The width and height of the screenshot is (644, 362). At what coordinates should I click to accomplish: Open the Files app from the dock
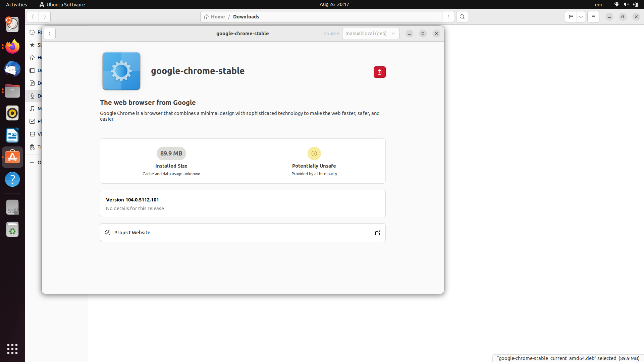(12, 91)
